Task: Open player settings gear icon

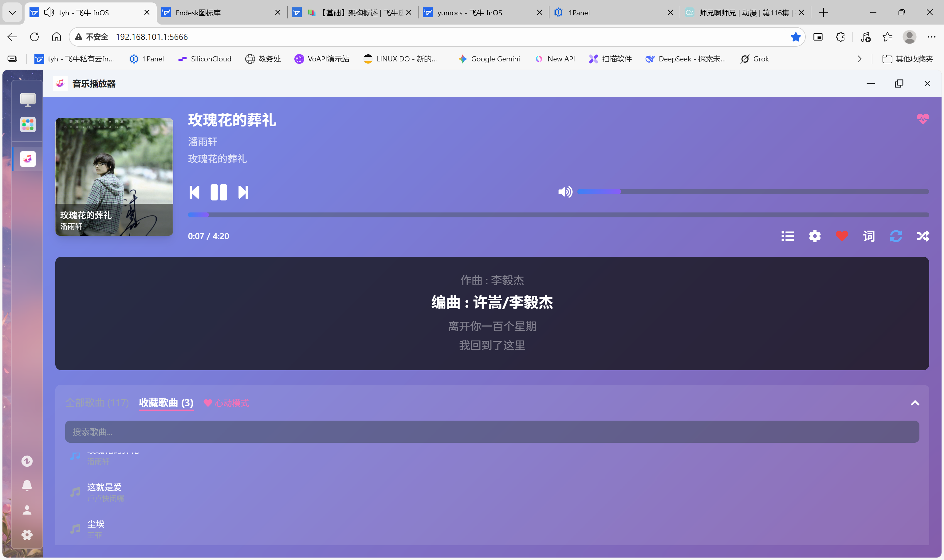Action: pyautogui.click(x=815, y=236)
